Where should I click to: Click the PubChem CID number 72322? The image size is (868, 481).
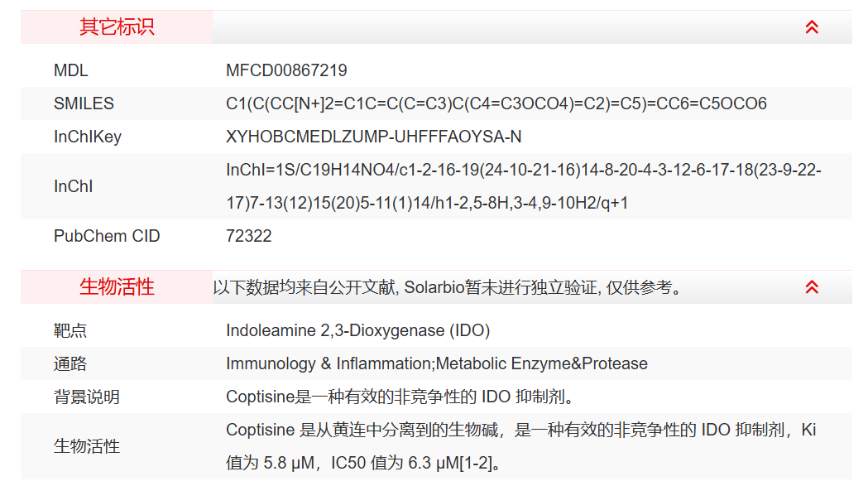coord(248,236)
